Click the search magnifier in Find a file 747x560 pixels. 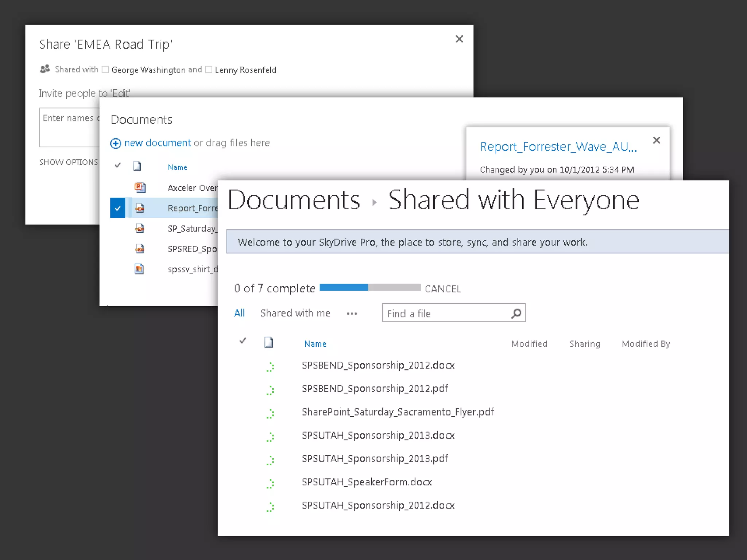click(x=516, y=313)
